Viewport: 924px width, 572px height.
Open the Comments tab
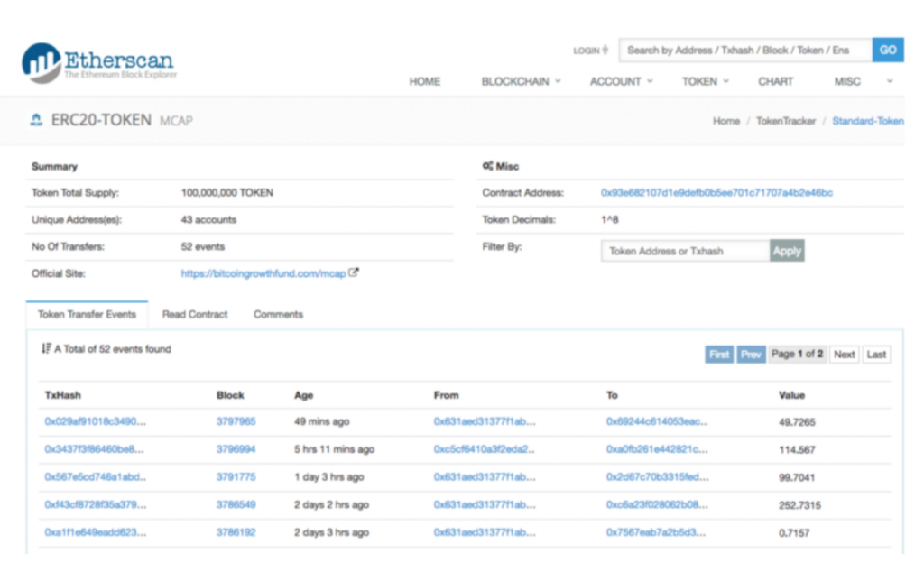click(x=278, y=315)
